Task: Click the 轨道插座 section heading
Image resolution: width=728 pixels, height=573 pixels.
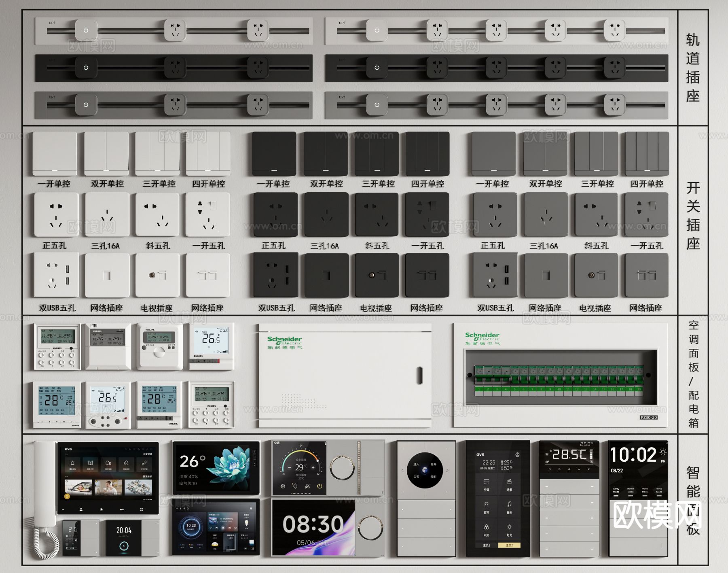Action: (693, 68)
